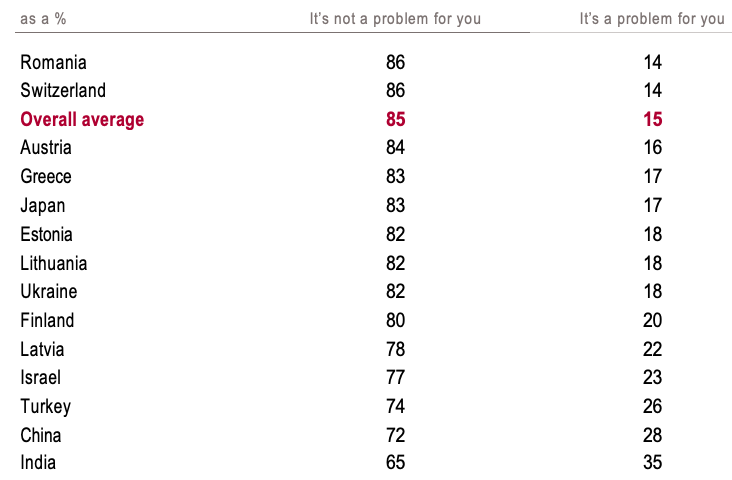Click the red 85 overall average value
The height and width of the screenshot is (480, 732).
[x=395, y=120]
